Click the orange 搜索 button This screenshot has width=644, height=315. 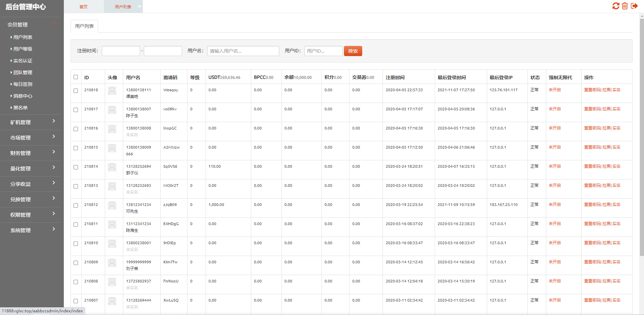(x=353, y=51)
